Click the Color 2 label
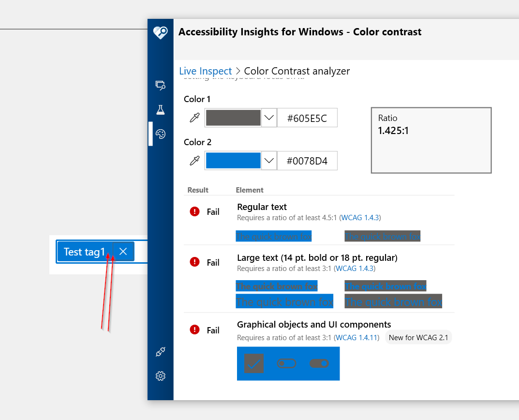The height and width of the screenshot is (420, 519). point(198,142)
